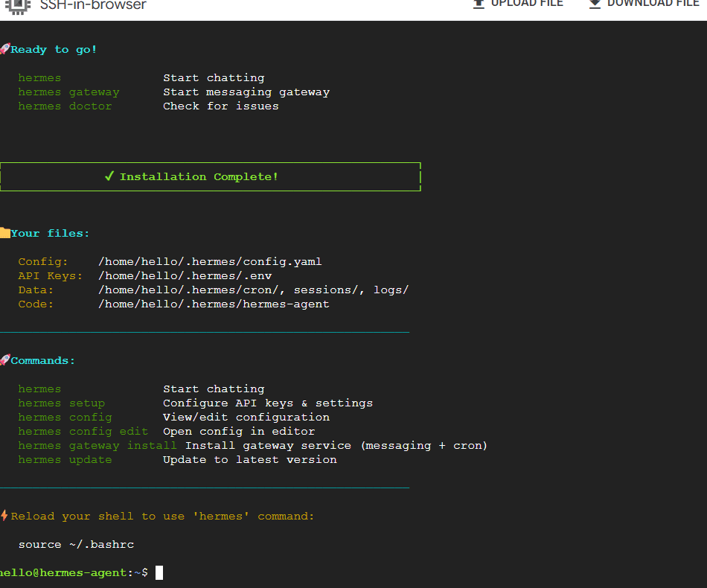Click 'Configure API keys & settings' description
The image size is (707, 588).
pos(268,403)
